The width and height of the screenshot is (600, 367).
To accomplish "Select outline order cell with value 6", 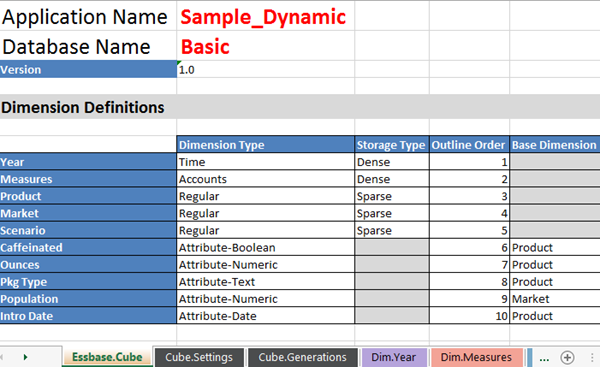I will [469, 248].
